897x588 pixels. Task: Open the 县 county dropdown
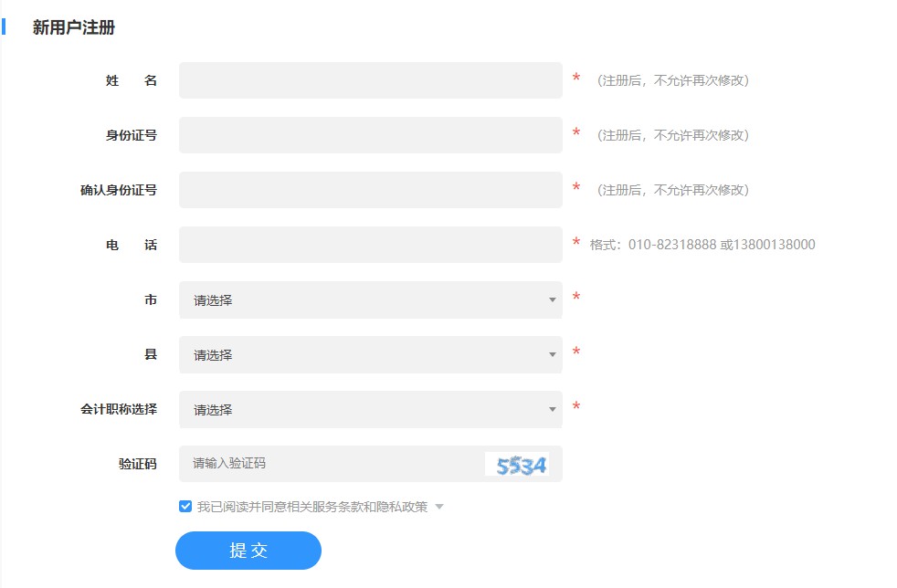click(x=370, y=354)
